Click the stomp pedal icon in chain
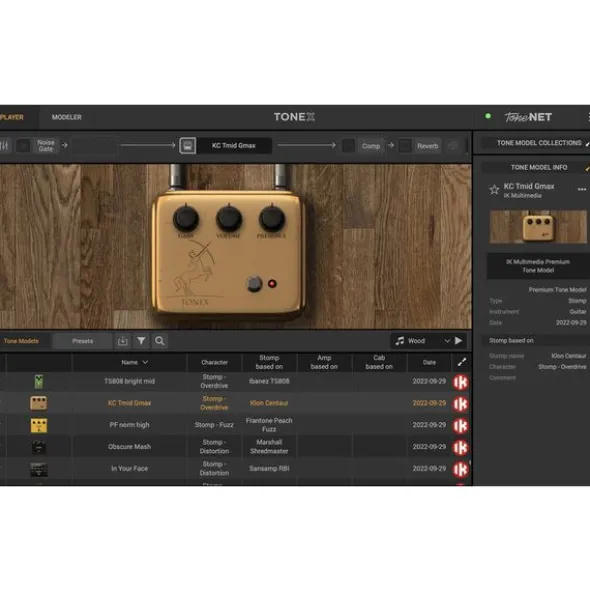The height and width of the screenshot is (591, 590). click(187, 145)
